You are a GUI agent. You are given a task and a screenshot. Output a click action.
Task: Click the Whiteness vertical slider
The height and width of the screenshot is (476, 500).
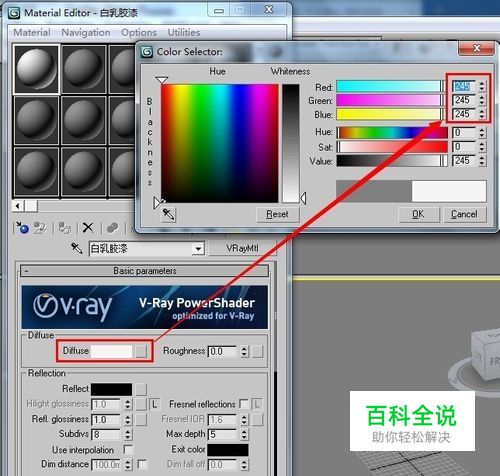pos(291,143)
